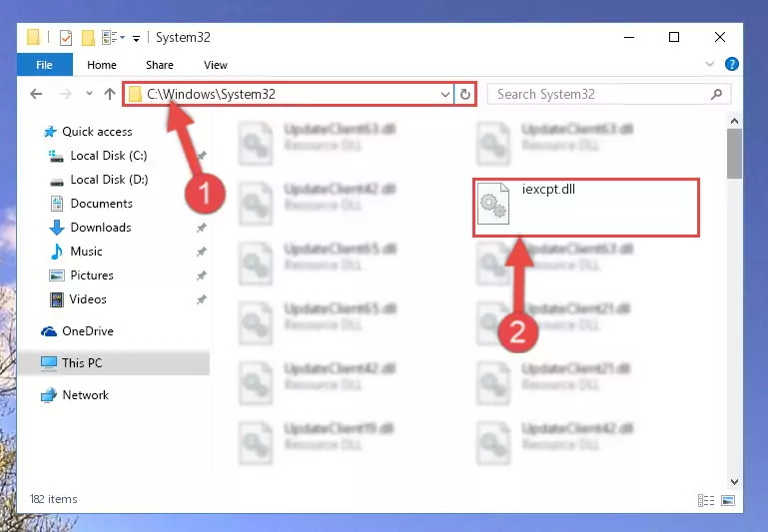Switch to the Share ribbon tab
This screenshot has width=768, height=532.
[x=159, y=65]
